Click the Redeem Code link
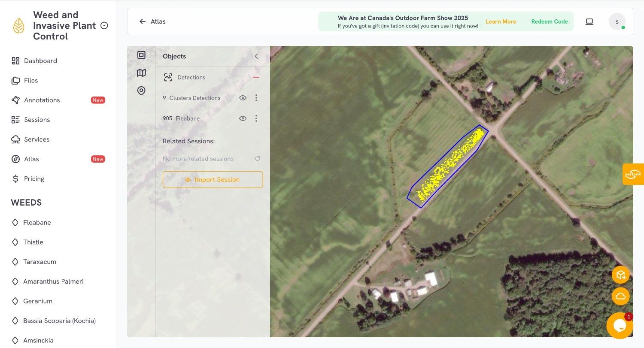 [x=549, y=21]
